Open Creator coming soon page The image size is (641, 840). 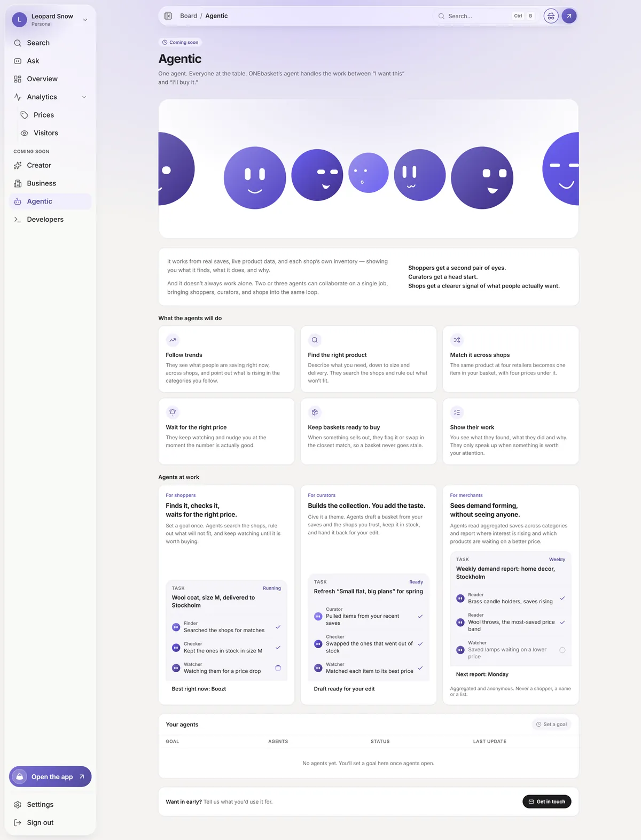50,166
